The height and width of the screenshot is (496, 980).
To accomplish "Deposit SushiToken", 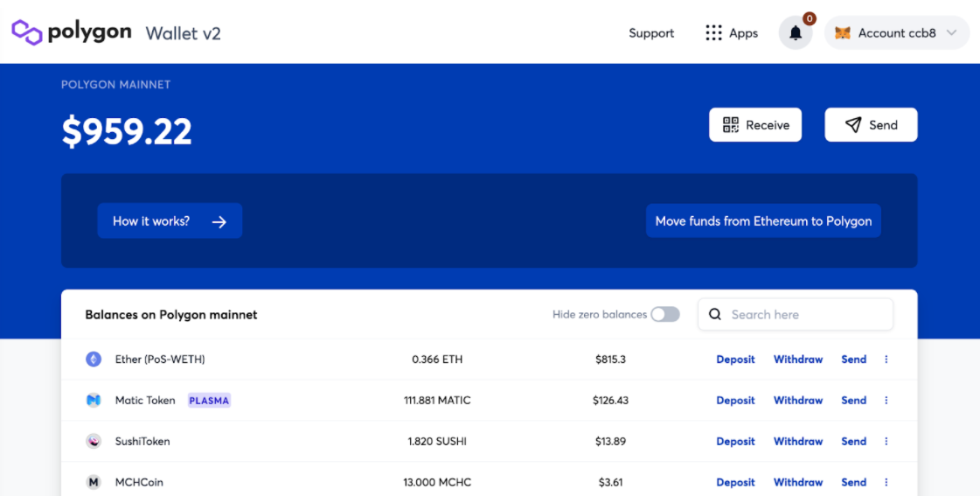I will (735, 441).
